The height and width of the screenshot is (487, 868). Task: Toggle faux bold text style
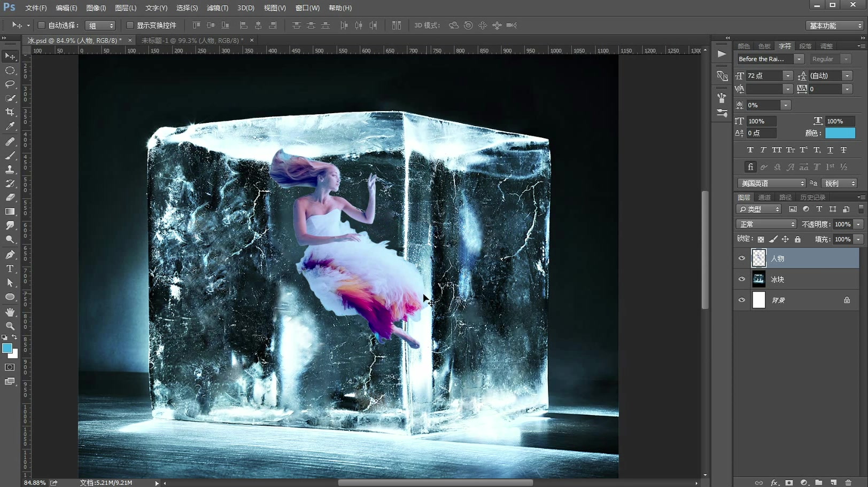750,150
